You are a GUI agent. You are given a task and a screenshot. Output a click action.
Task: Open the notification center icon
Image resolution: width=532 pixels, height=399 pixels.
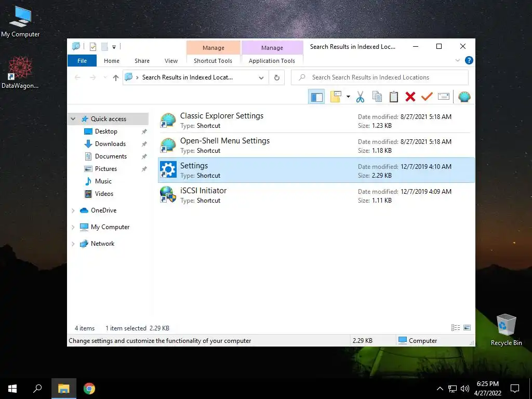coord(515,389)
